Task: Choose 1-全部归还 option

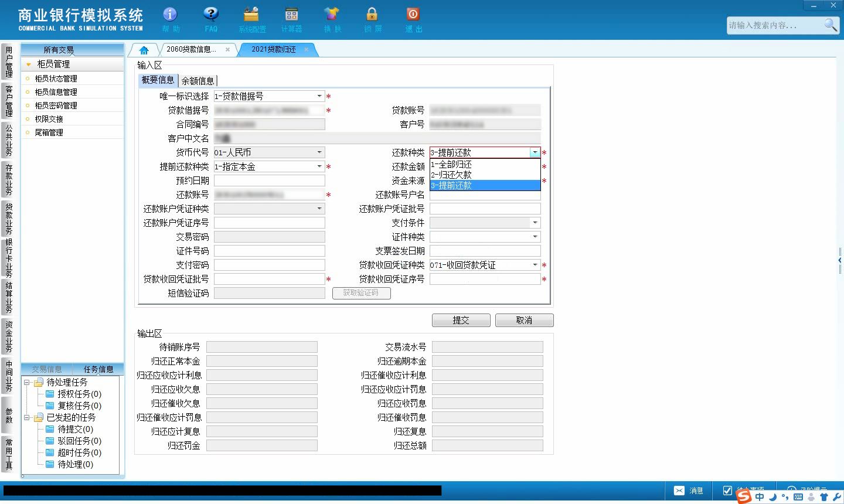Action: [485, 165]
